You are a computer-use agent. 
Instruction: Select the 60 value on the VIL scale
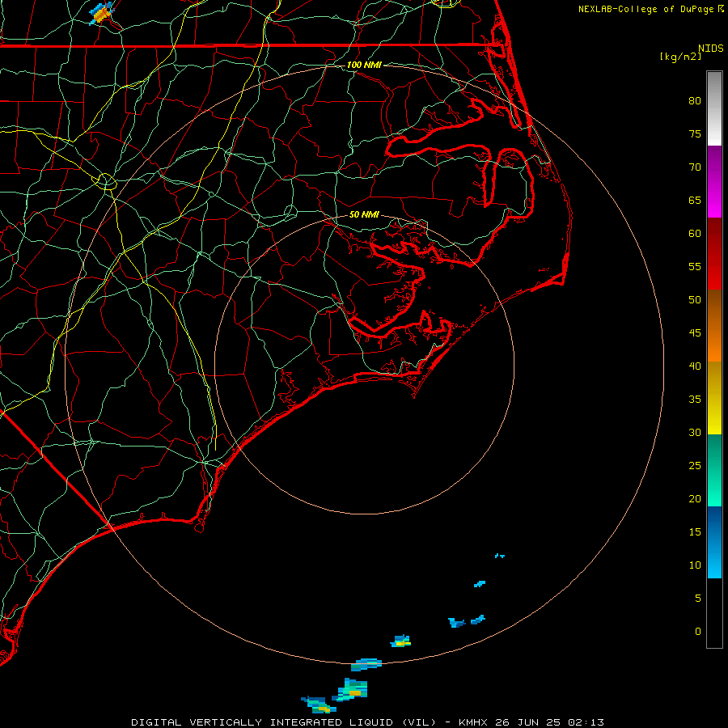tap(695, 234)
